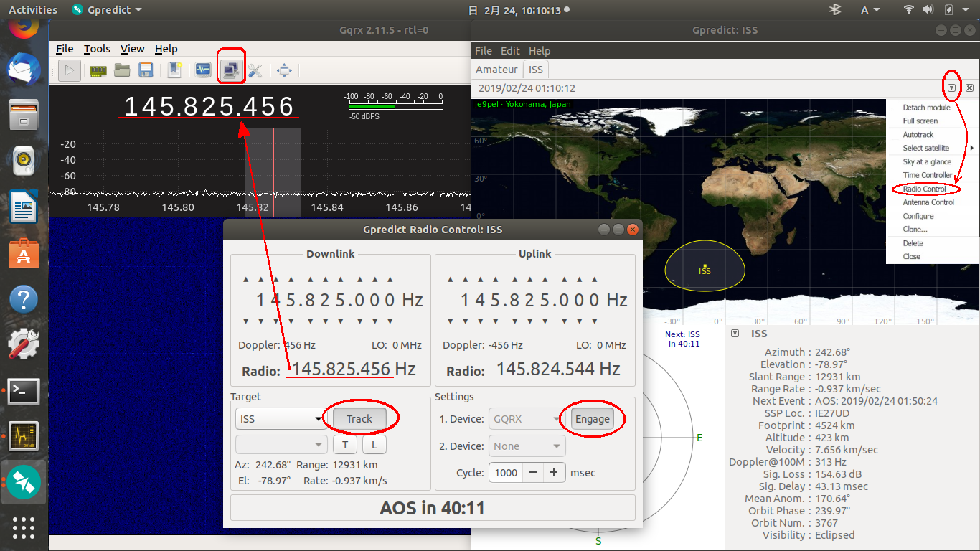The image size is (980, 551).
Task: Switch to ISS module tab
Action: click(x=536, y=70)
